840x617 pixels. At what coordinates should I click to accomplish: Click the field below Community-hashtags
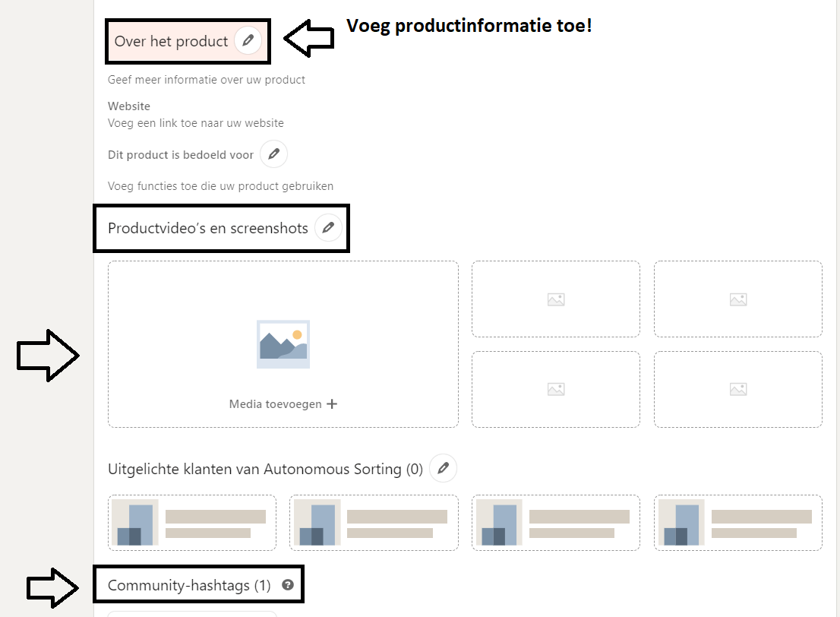[x=194, y=614]
